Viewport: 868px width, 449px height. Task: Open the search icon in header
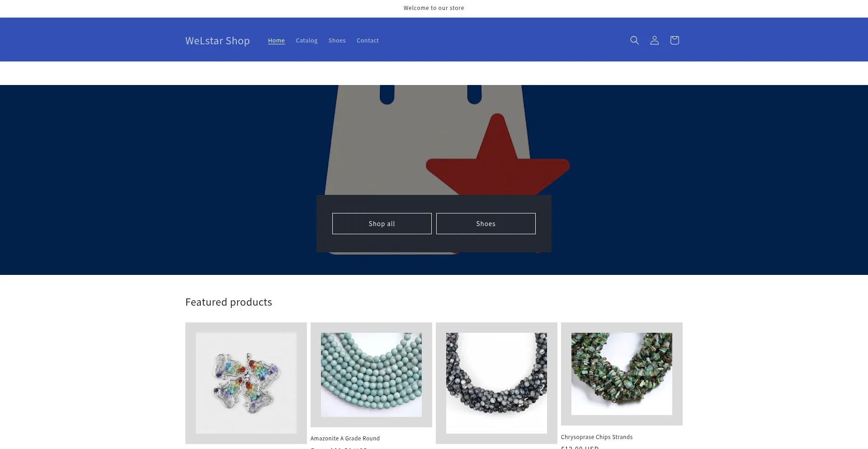[x=634, y=40]
